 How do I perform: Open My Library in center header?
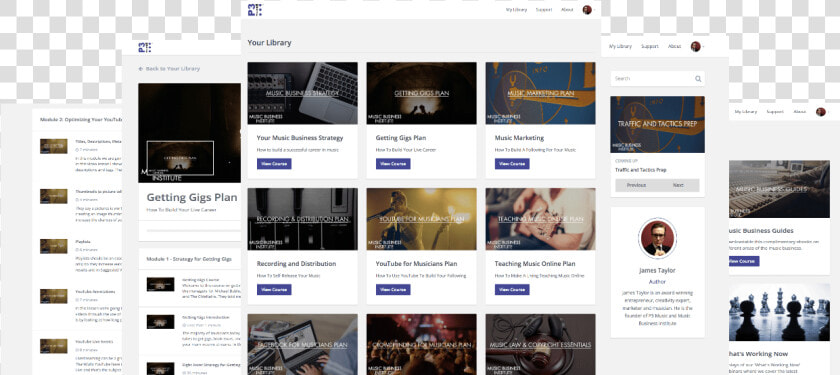click(516, 10)
